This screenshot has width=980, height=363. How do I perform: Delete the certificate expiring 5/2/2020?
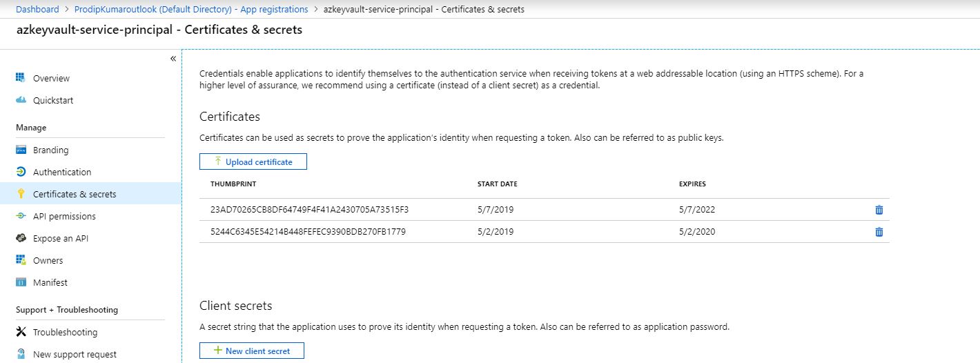879,232
